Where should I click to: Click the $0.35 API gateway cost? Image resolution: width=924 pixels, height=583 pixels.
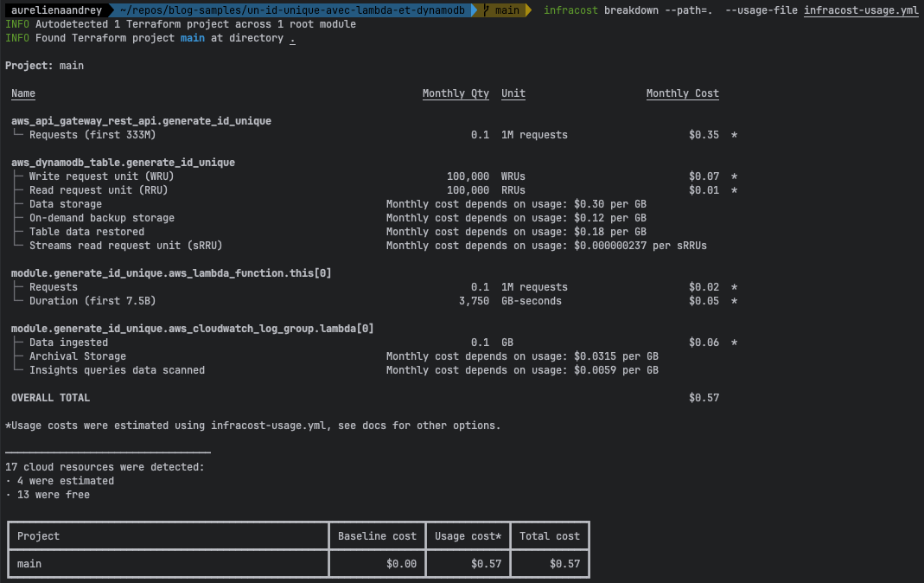pos(704,135)
